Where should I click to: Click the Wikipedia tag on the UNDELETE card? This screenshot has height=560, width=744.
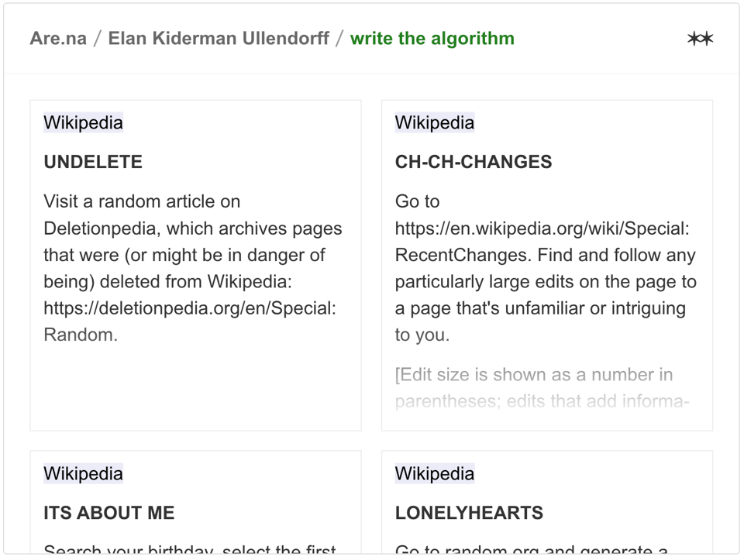pyautogui.click(x=83, y=122)
